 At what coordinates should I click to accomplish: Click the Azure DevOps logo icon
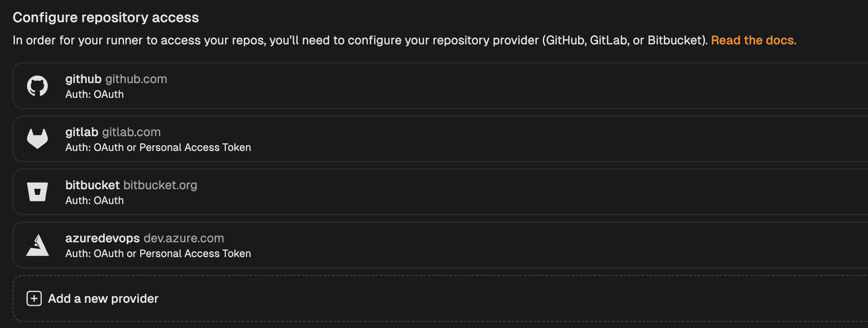point(37,245)
